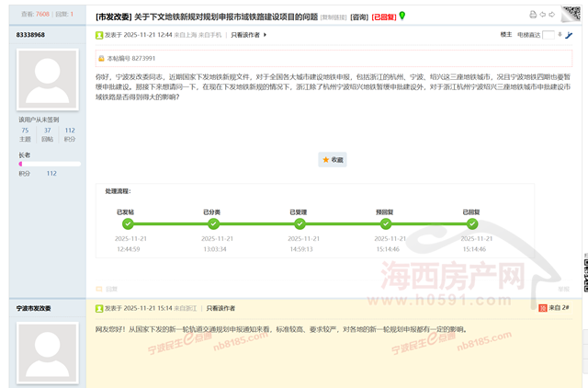Click the blue wrench tool icon
588x388 pixels.
(x=568, y=35)
